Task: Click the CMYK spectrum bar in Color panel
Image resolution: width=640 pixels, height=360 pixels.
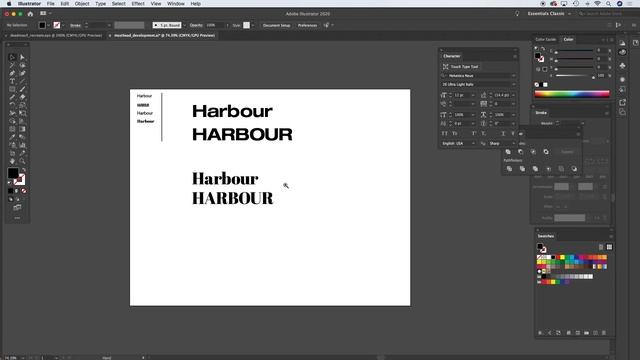Action: coord(572,93)
